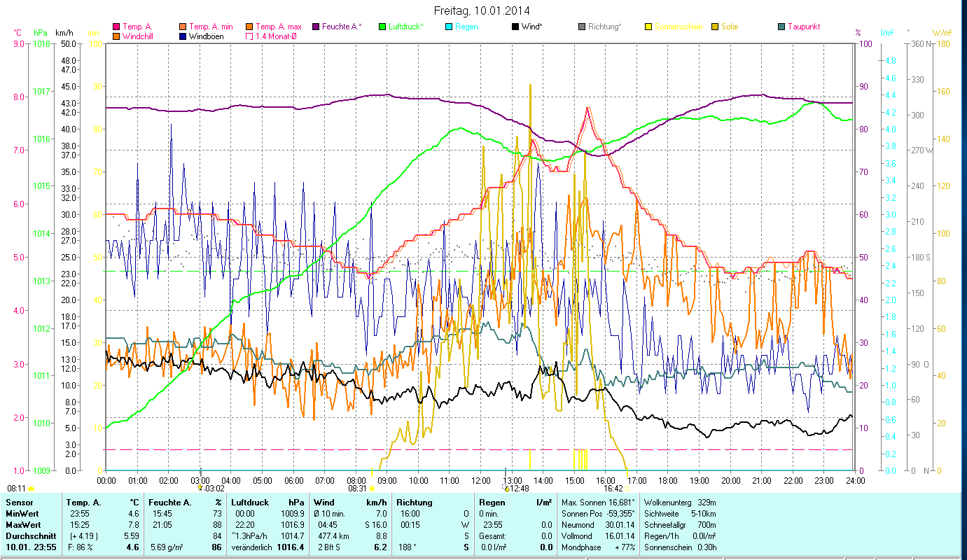Click the Richtung* gray legend square
The image size is (967, 560).
(582, 27)
